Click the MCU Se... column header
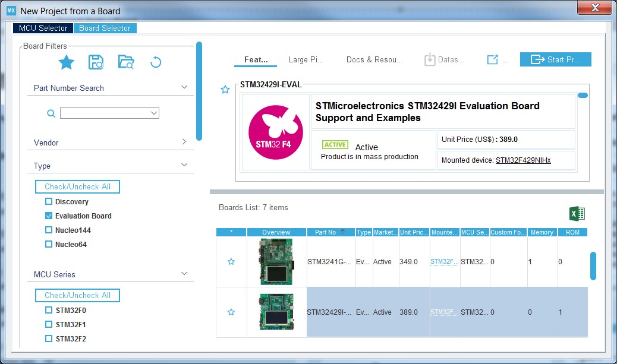Viewport: 617px width, 364px height. click(475, 232)
